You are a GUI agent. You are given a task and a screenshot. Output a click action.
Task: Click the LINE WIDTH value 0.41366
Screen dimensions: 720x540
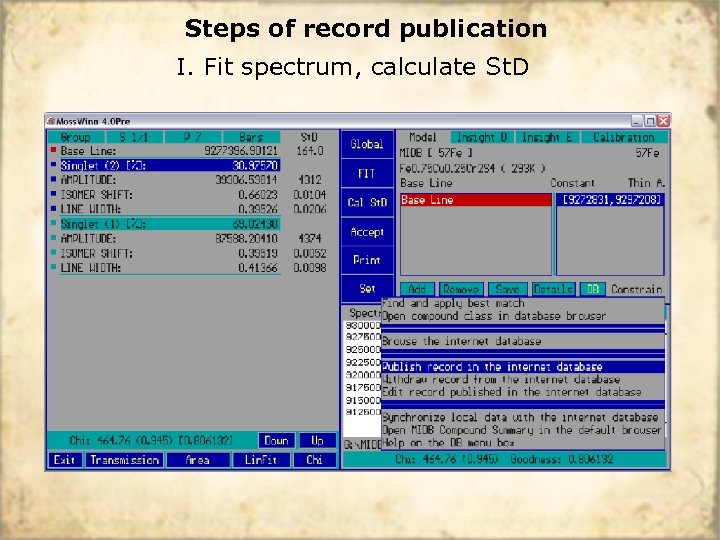[258, 268]
